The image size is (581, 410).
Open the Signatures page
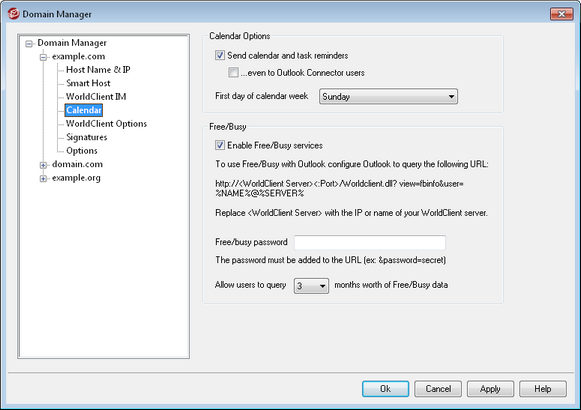(87, 137)
